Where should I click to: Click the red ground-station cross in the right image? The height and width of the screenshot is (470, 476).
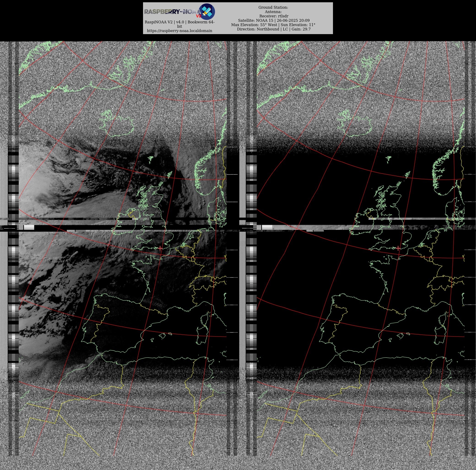398,248
